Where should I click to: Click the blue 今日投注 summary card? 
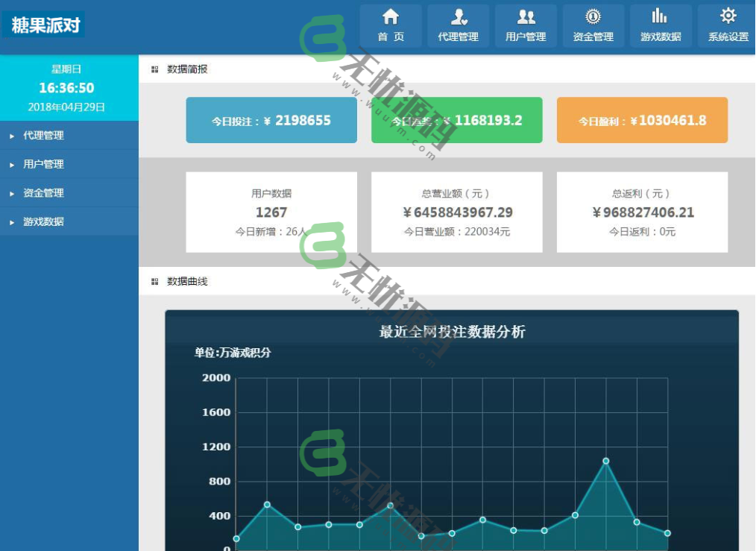pyautogui.click(x=271, y=119)
